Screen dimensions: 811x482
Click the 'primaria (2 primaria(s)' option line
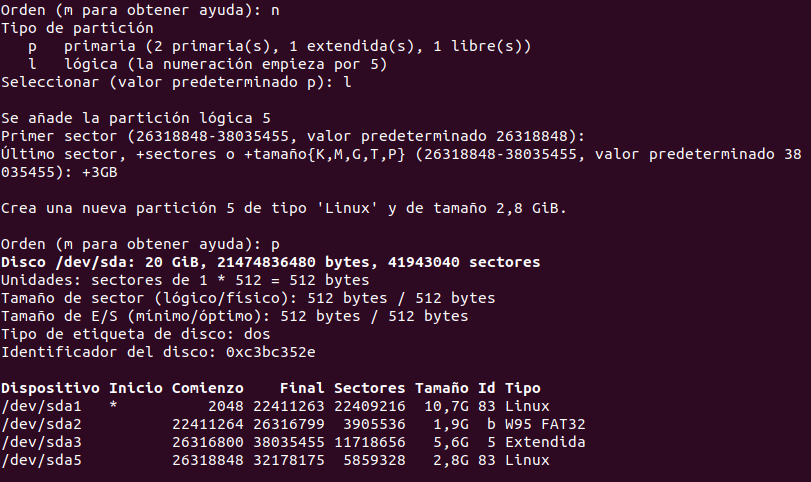click(x=297, y=47)
